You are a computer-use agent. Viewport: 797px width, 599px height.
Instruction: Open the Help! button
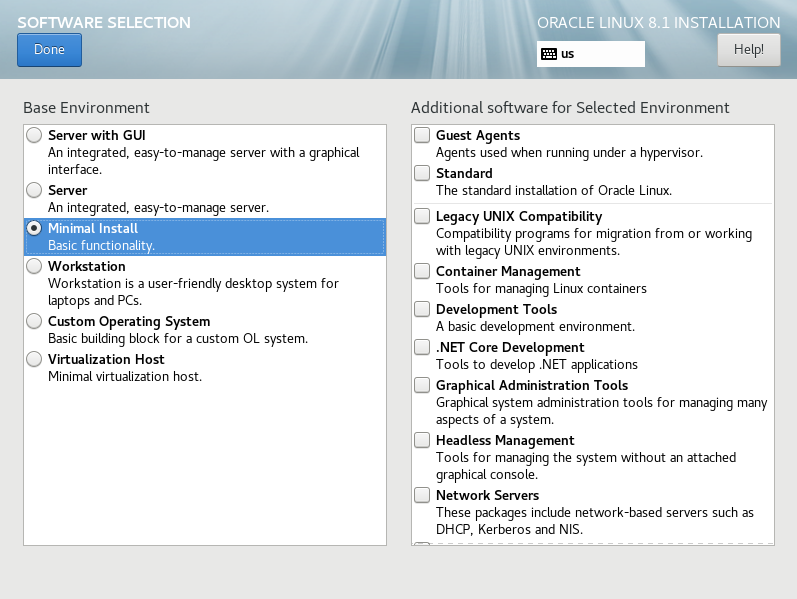point(749,50)
